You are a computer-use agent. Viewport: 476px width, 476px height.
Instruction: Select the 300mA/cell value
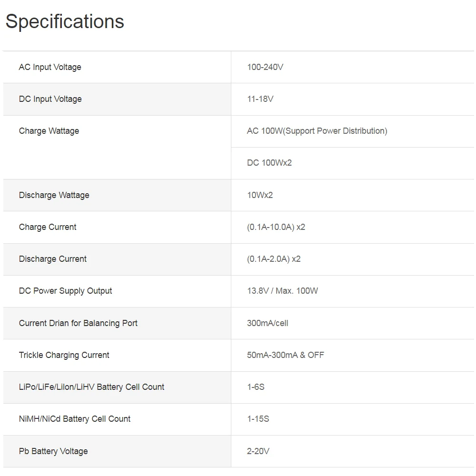[268, 323]
